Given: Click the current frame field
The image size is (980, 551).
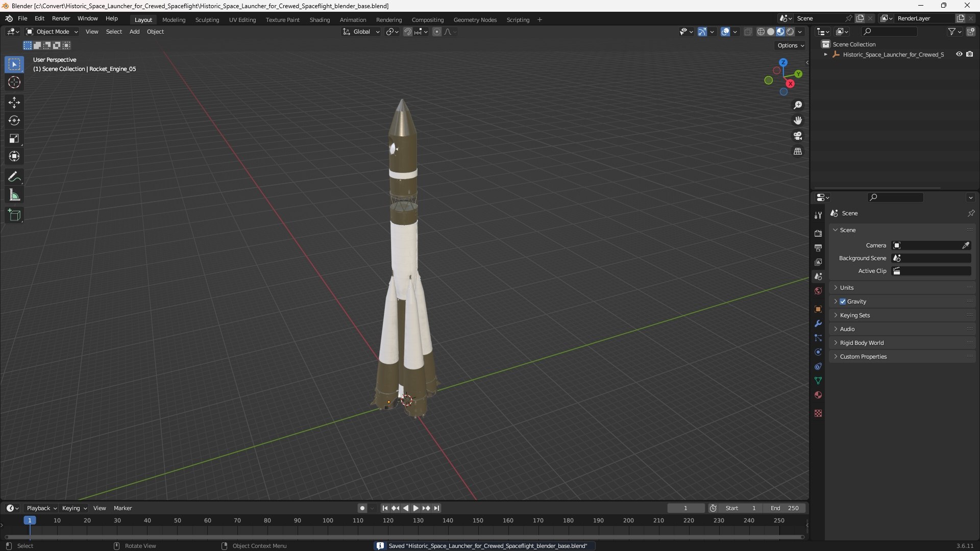Looking at the screenshot, I should tap(685, 508).
